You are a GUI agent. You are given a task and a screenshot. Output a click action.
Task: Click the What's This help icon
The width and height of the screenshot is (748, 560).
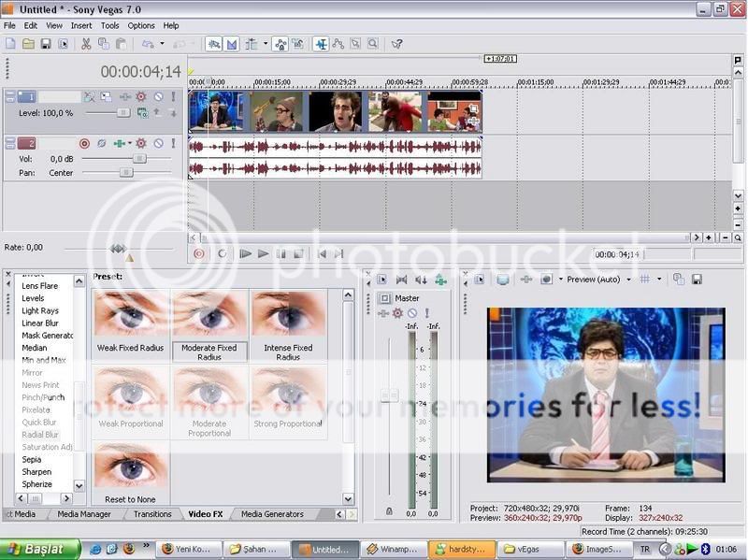point(396,44)
